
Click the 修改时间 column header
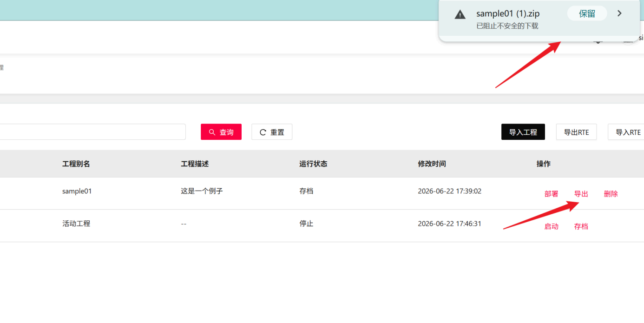coord(432,164)
